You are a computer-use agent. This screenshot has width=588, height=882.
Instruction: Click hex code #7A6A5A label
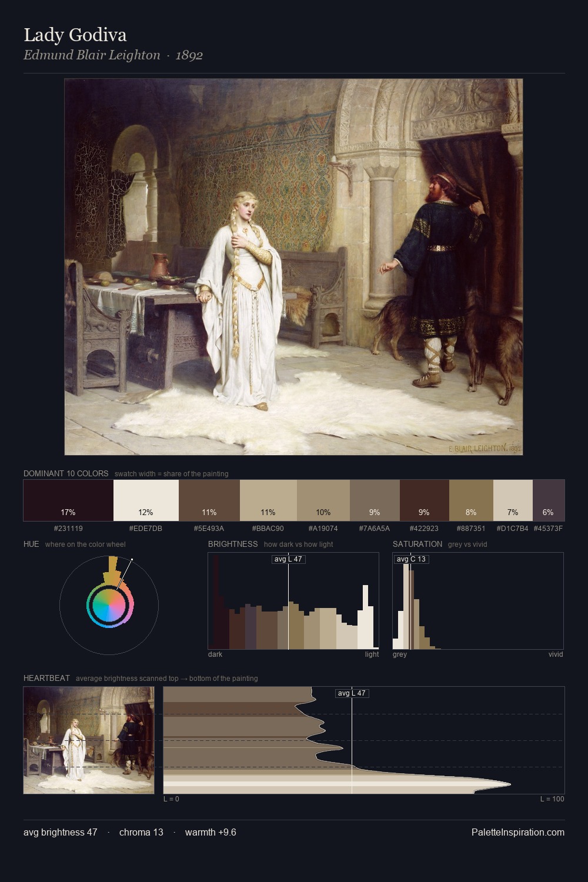click(x=375, y=529)
